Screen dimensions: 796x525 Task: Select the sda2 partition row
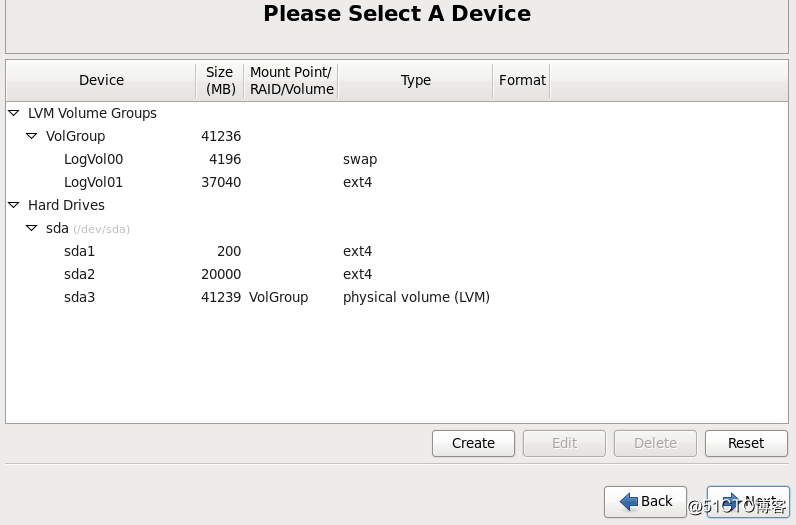click(x=397, y=274)
